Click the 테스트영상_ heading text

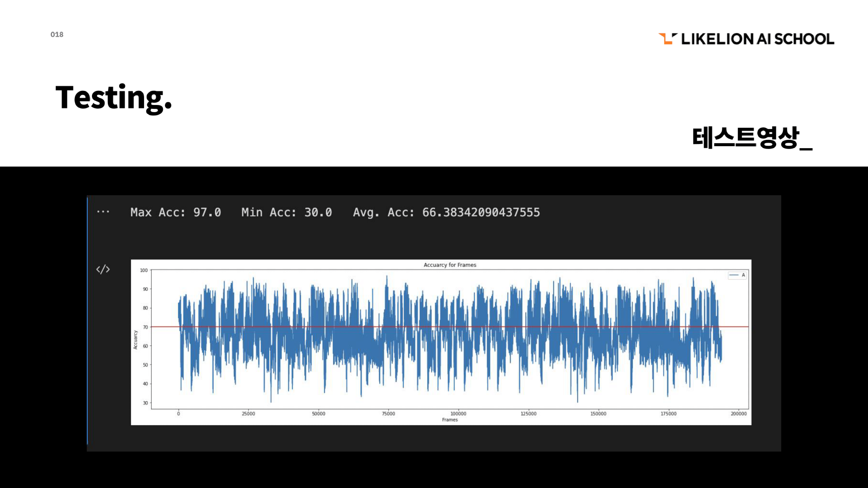click(752, 138)
